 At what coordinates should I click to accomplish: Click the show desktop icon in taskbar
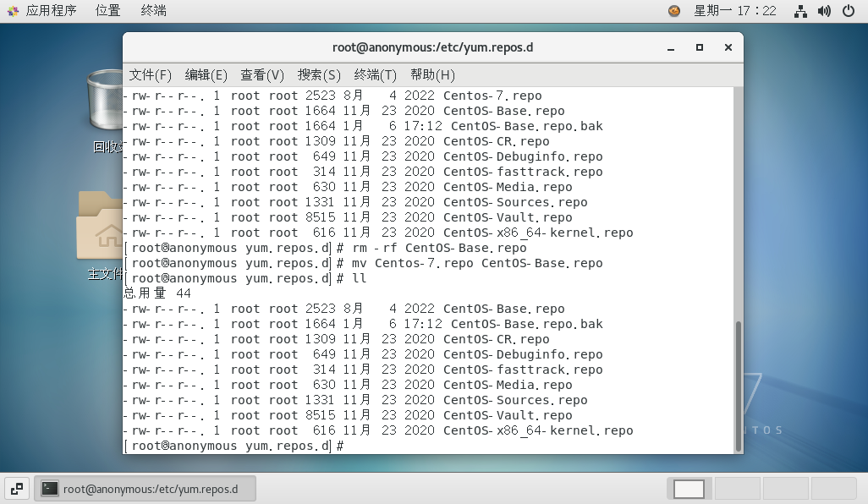click(17, 489)
